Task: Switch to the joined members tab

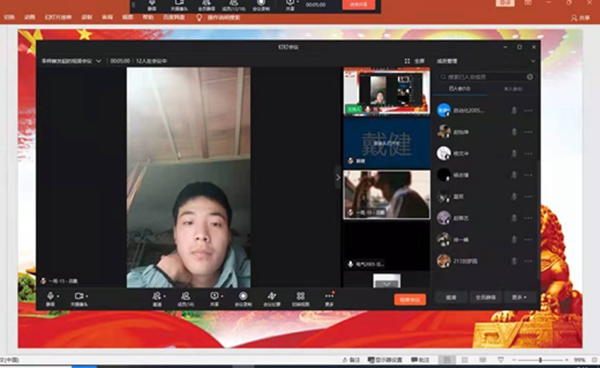Action: click(x=460, y=89)
